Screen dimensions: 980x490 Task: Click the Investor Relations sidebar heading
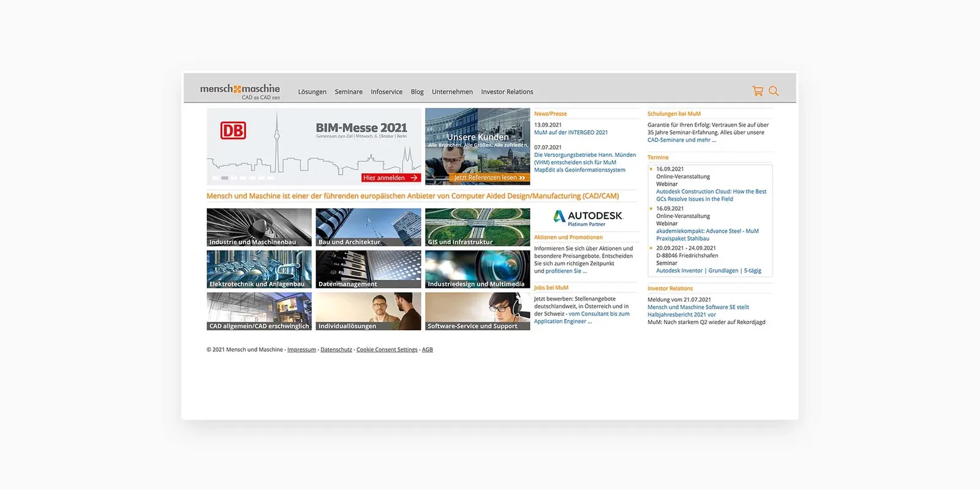[670, 288]
